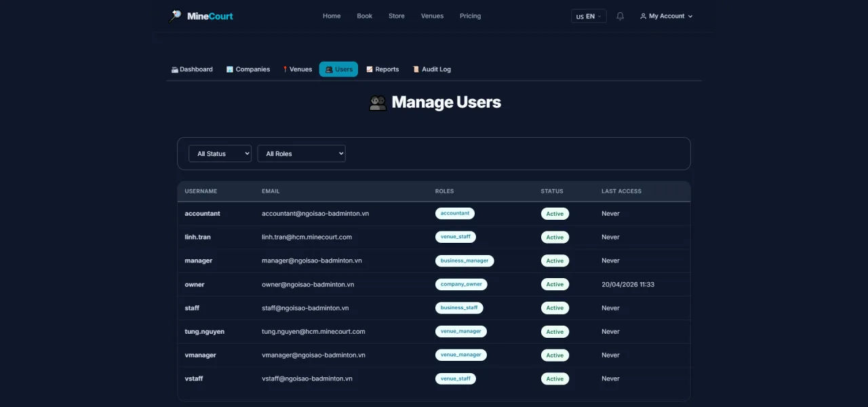Click venue_manager badge in tung.nguyen row

461,332
